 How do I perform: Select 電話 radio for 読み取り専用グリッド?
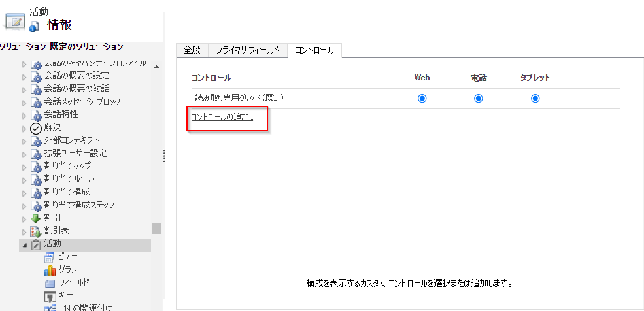click(478, 99)
